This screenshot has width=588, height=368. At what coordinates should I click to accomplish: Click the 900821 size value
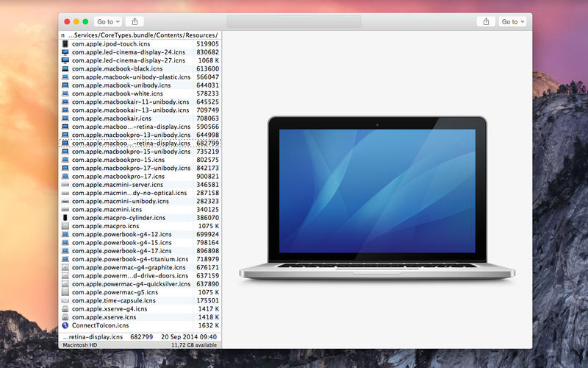pyautogui.click(x=208, y=176)
